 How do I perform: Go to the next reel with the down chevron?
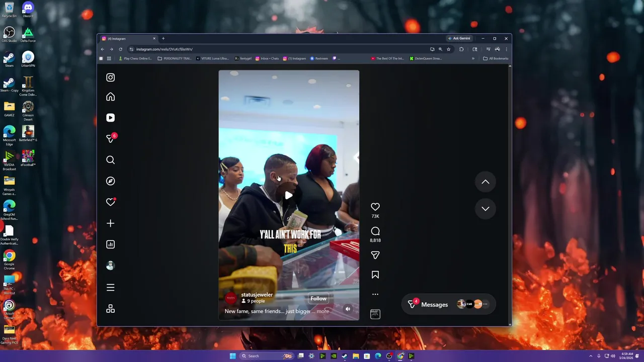(x=486, y=209)
